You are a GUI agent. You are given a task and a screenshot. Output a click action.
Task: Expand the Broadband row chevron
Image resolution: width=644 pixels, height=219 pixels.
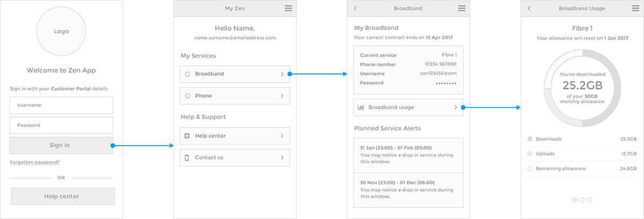click(x=282, y=74)
